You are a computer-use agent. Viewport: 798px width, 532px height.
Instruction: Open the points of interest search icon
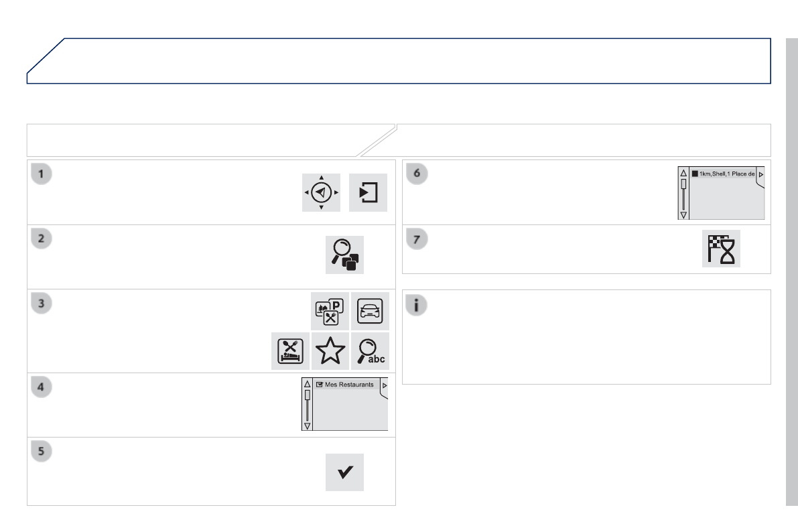point(344,255)
